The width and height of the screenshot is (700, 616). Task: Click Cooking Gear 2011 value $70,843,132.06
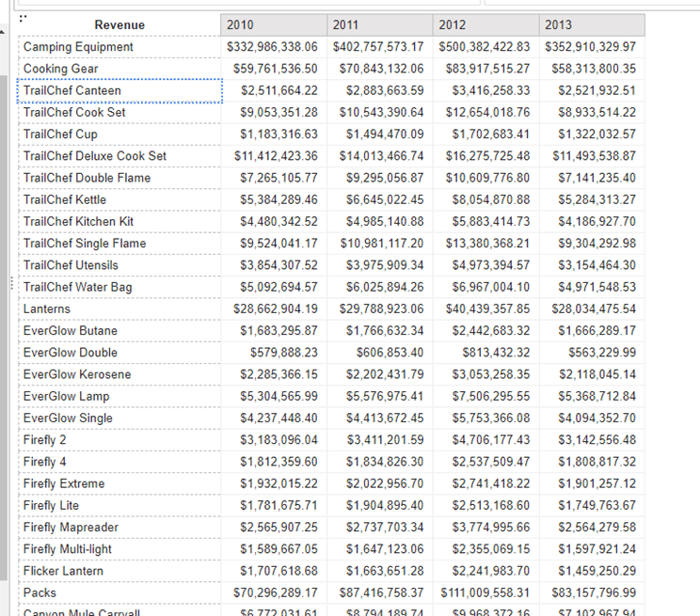coord(381,69)
